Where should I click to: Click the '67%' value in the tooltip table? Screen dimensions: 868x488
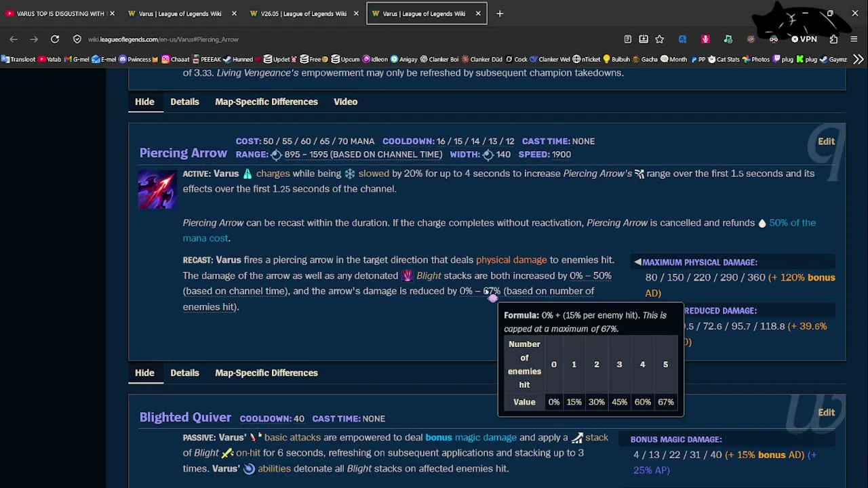[x=665, y=402]
